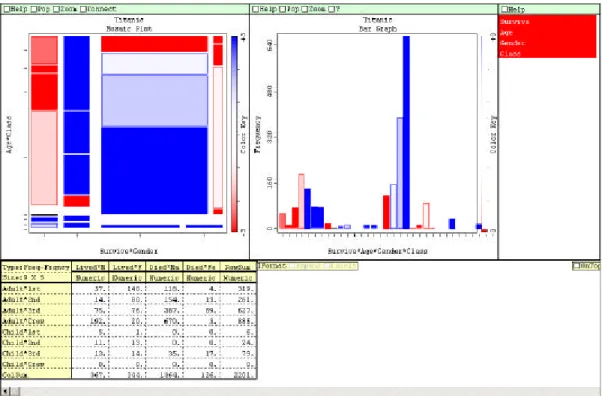Enable Zoom checkbox on the Bar Graph toolbar
602x396 pixels.
pos(305,9)
